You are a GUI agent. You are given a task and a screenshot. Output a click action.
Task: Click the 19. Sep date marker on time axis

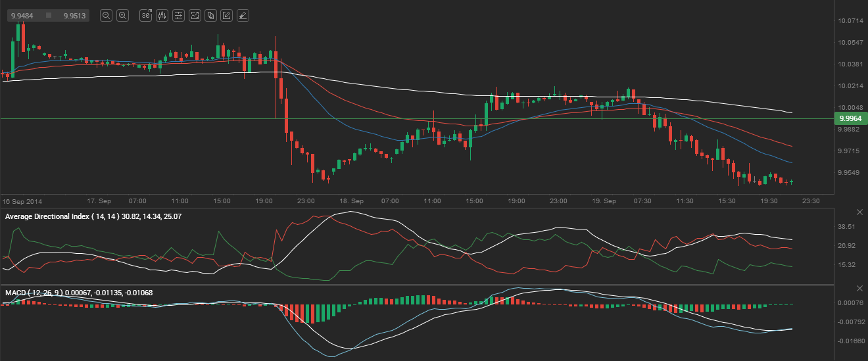(604, 201)
